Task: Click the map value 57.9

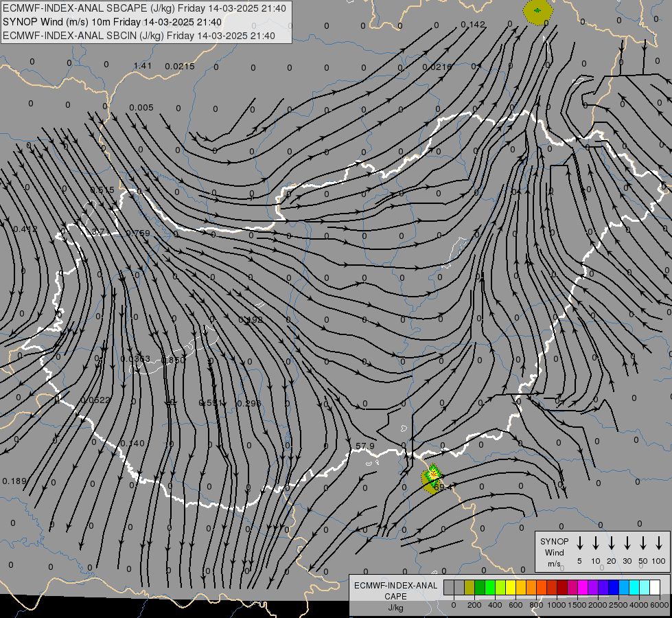Action: 365,446
